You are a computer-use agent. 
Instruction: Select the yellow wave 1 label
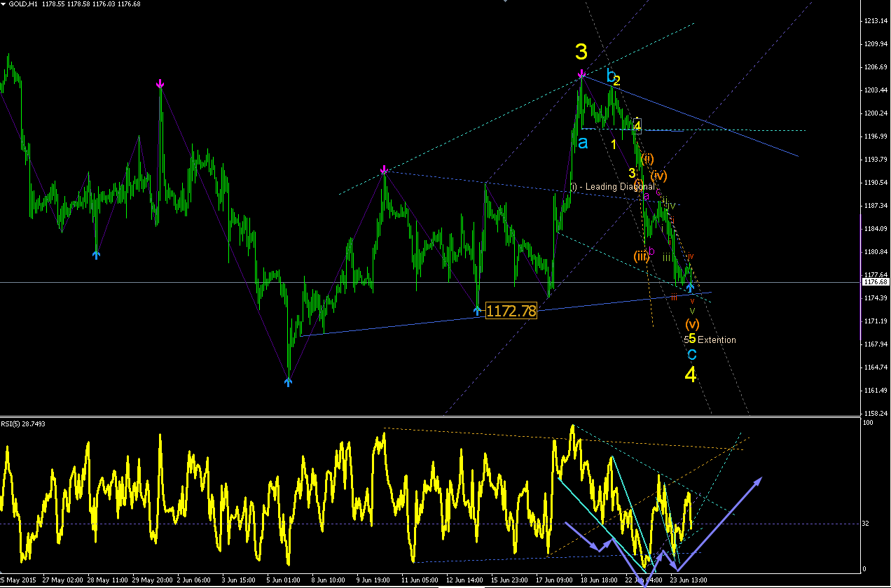click(614, 145)
